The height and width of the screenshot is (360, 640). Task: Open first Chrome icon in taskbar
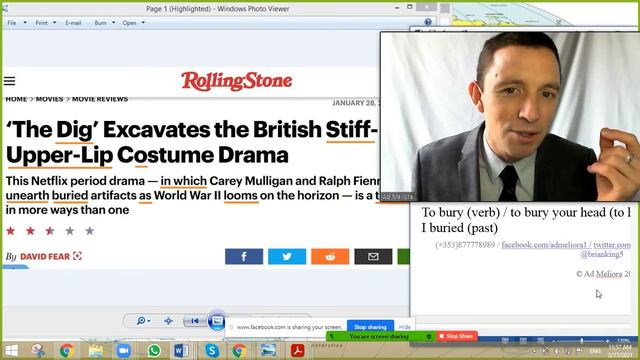pyautogui.click(x=67, y=351)
